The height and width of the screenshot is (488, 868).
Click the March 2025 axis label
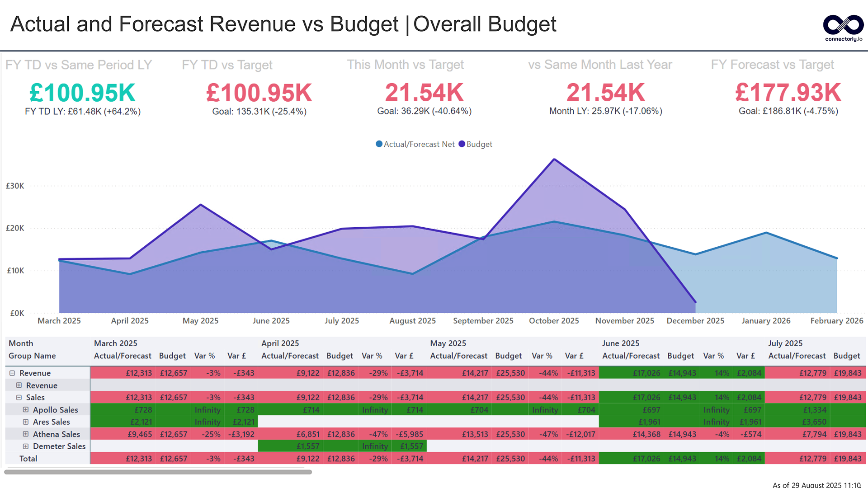pyautogui.click(x=59, y=320)
